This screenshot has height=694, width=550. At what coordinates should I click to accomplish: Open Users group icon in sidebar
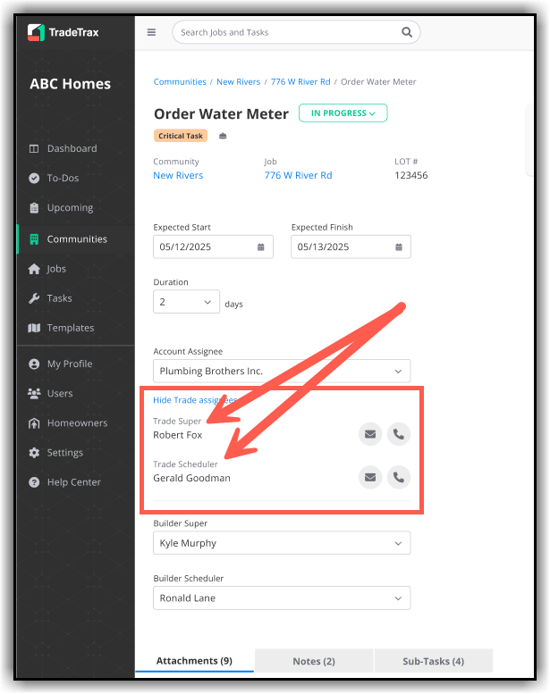pyautogui.click(x=34, y=393)
